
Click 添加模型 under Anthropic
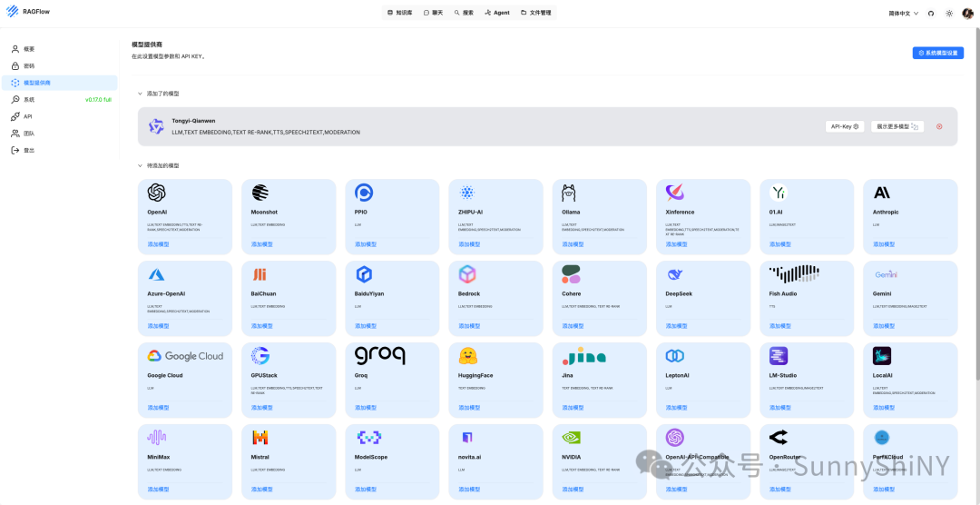(x=885, y=244)
